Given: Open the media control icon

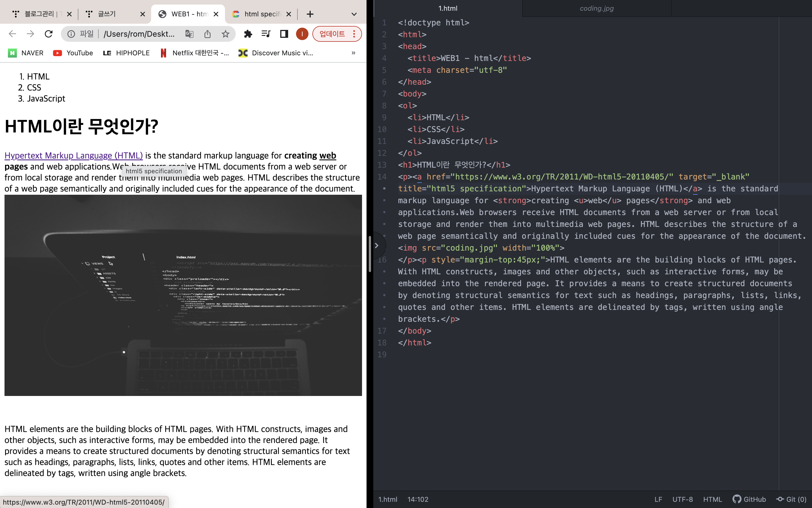Looking at the screenshot, I should tap(266, 34).
